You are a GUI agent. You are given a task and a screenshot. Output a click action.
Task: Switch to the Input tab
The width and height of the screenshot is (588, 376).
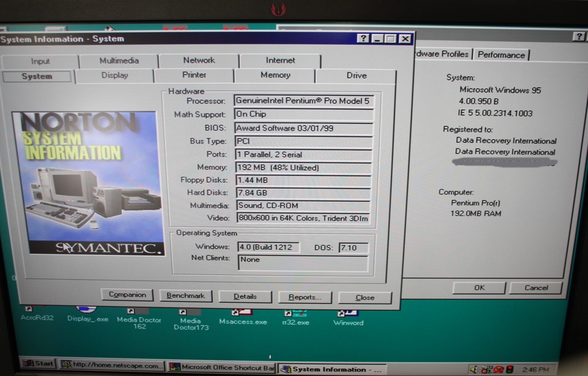point(40,61)
